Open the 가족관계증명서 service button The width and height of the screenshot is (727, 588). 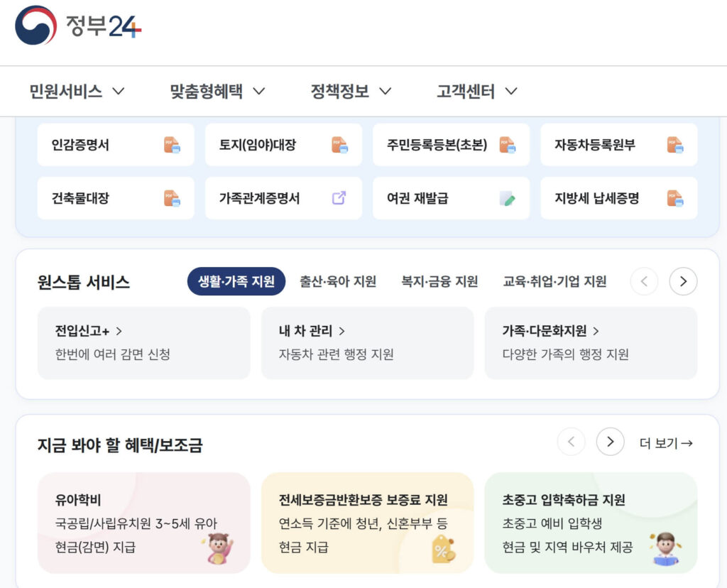284,198
